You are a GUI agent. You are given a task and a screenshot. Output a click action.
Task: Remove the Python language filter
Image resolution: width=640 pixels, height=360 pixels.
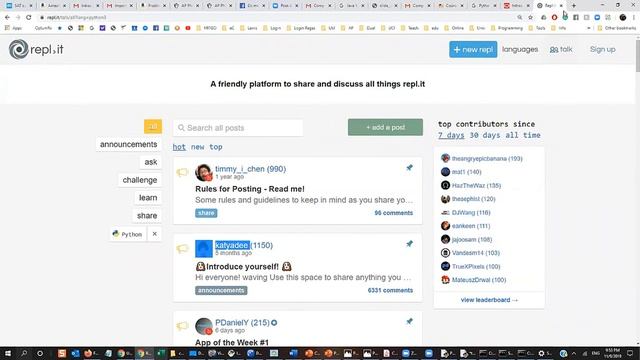click(x=154, y=234)
